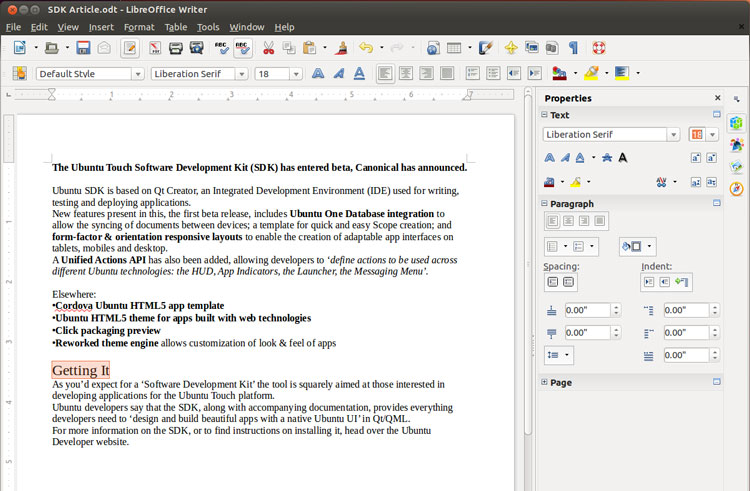This screenshot has width=750, height=491.
Task: Toggle Edit File mode button
Action: [x=130, y=48]
